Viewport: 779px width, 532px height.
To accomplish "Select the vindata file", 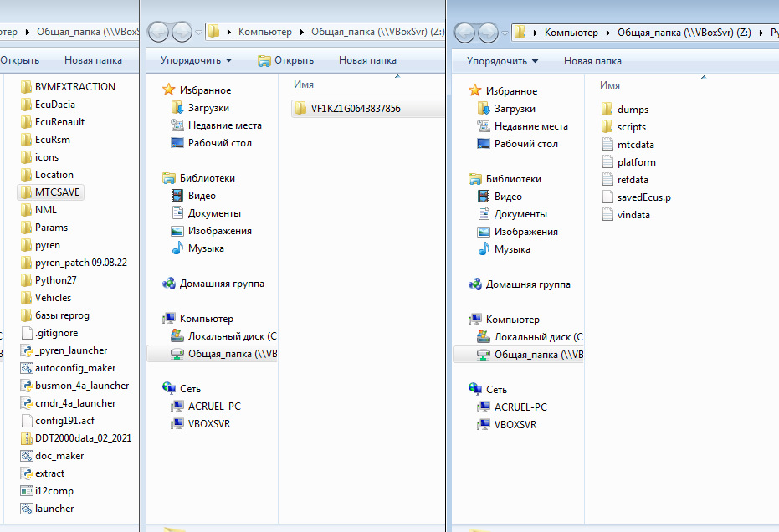I will pos(626,215).
